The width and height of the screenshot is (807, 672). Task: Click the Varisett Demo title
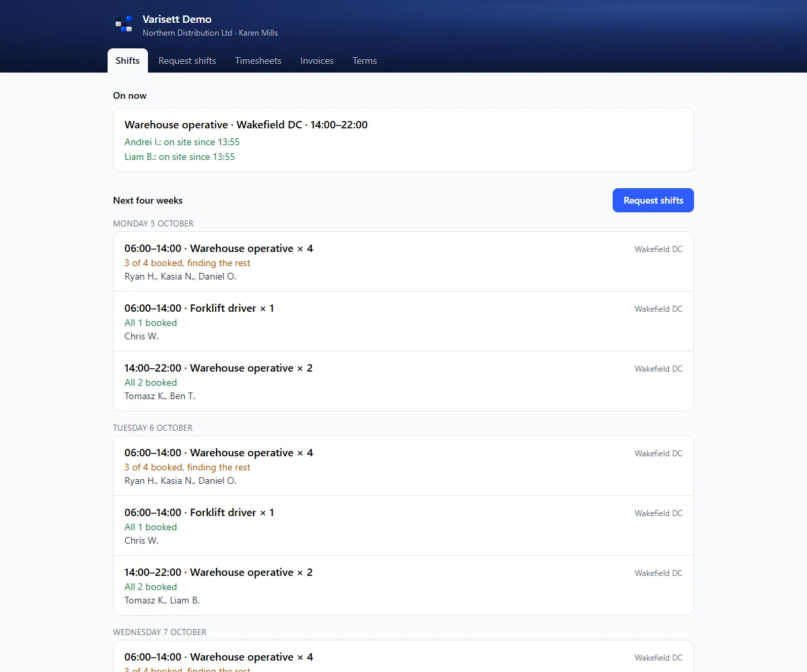pyautogui.click(x=177, y=19)
